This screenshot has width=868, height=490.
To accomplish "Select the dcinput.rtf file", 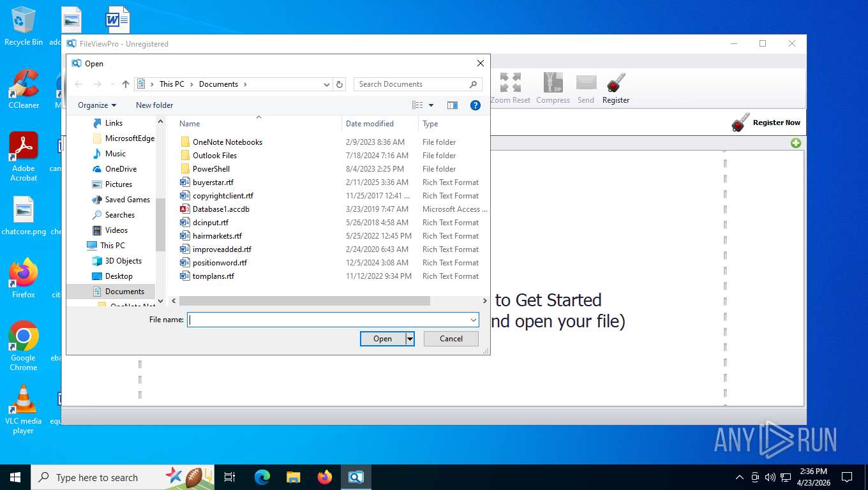I will (210, 223).
